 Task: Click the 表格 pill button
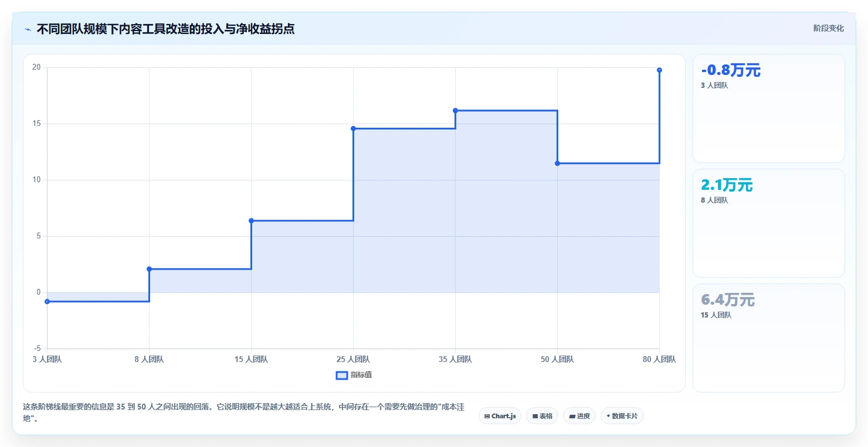pyautogui.click(x=542, y=416)
